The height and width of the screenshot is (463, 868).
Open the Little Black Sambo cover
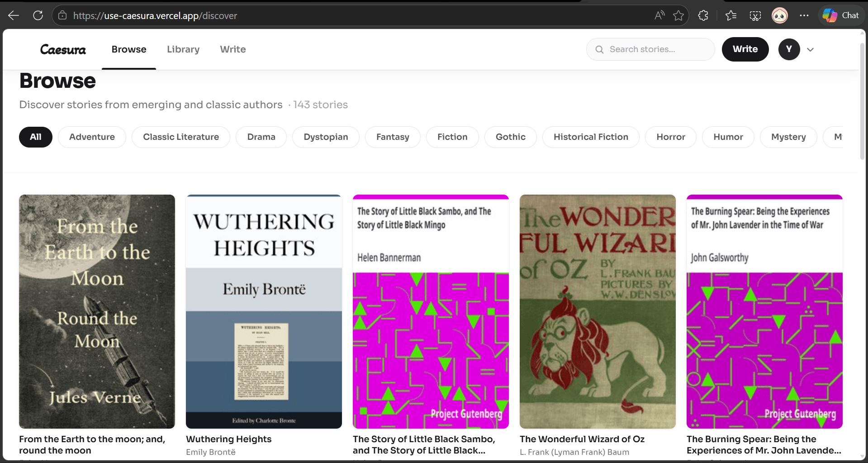click(431, 311)
